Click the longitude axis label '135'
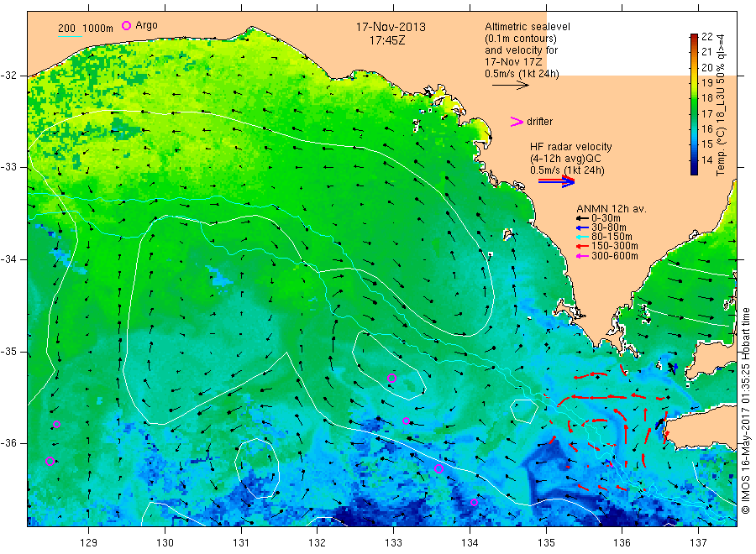Image resolution: width=756 pixels, height=554 pixels. tap(546, 543)
